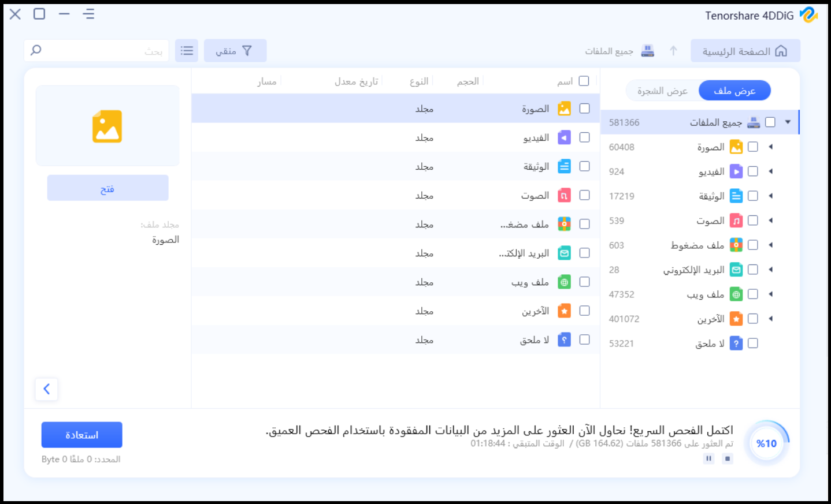Pause the scan
The image size is (831, 504).
(708, 458)
